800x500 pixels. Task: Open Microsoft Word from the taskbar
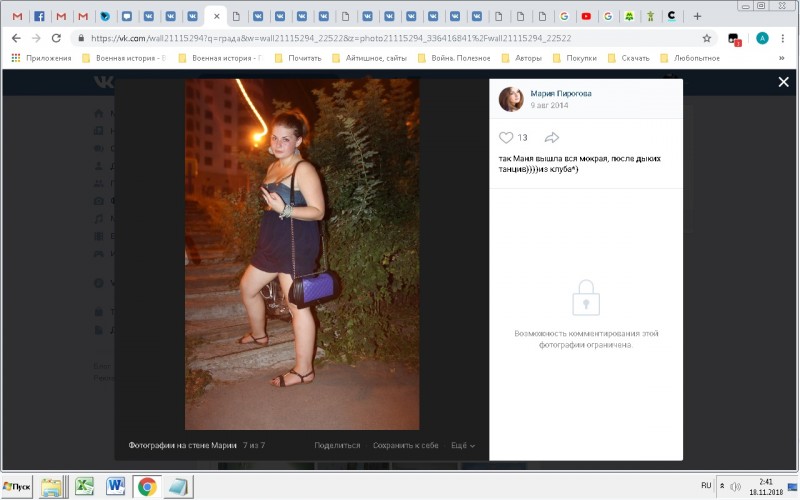115,486
